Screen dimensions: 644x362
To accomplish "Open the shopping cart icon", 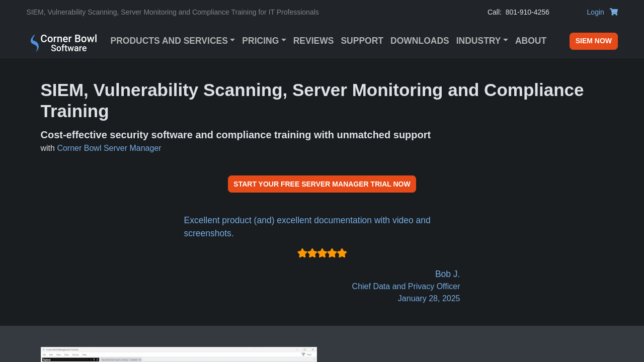I will point(613,12).
